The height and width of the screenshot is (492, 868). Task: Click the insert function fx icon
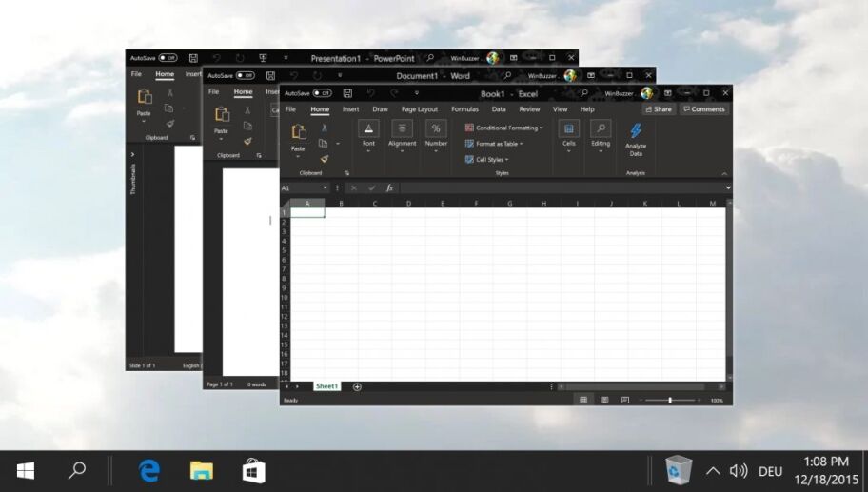[x=389, y=188]
